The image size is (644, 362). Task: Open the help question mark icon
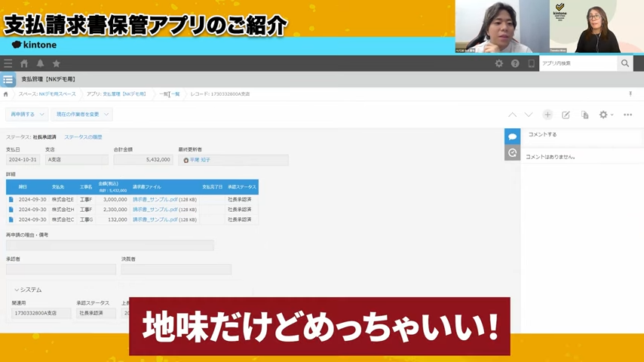515,63
